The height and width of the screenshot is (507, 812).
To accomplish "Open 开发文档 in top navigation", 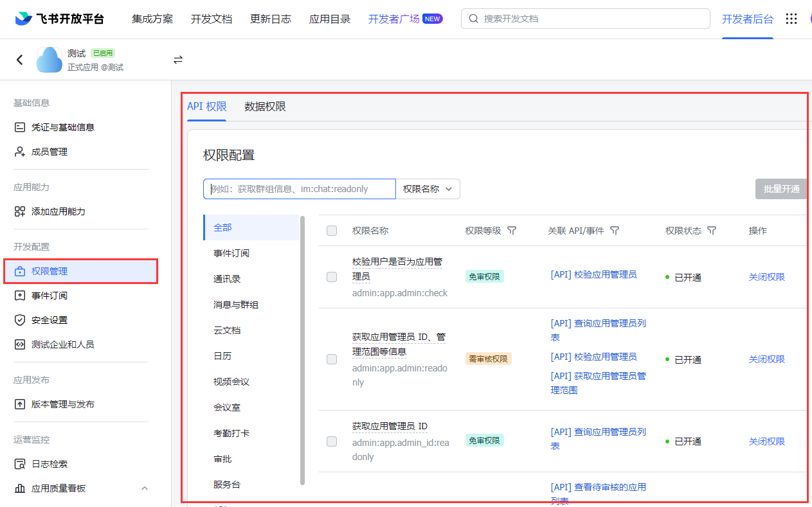I will (212, 19).
